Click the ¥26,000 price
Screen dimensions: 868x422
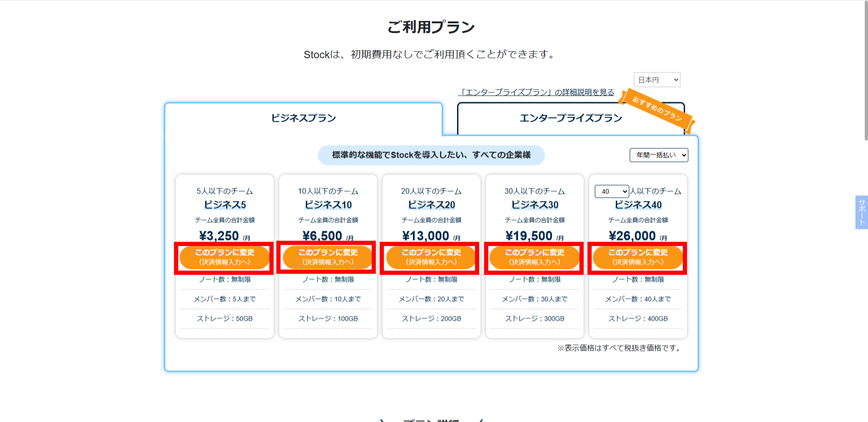pyautogui.click(x=632, y=236)
